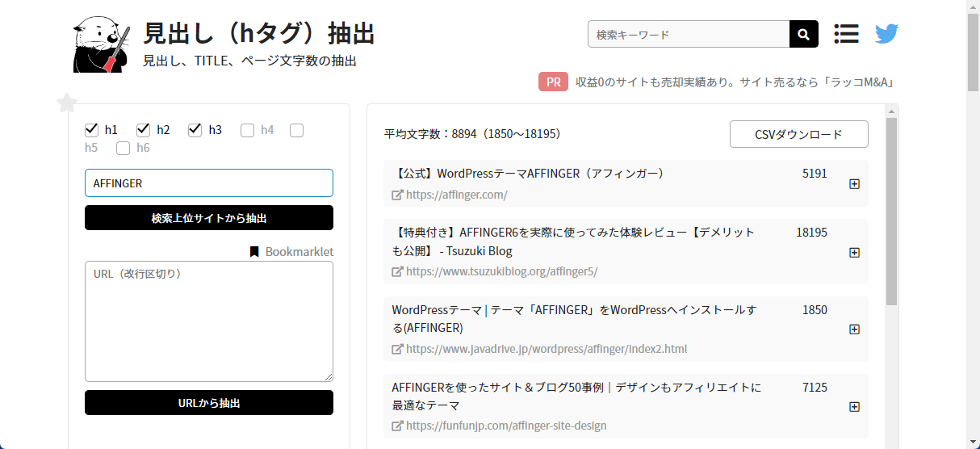Click the 見出し（hタグ）抽出 page title
980x449 pixels.
[259, 34]
